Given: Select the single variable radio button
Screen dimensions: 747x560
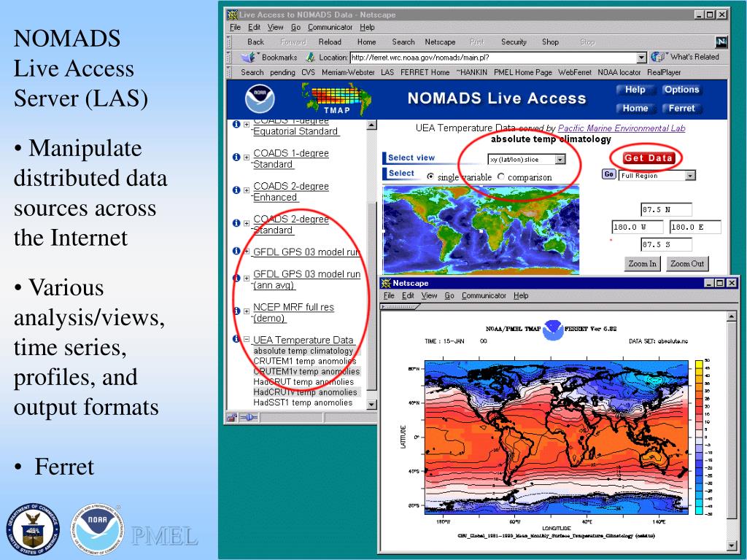Looking at the screenshot, I should [430, 176].
